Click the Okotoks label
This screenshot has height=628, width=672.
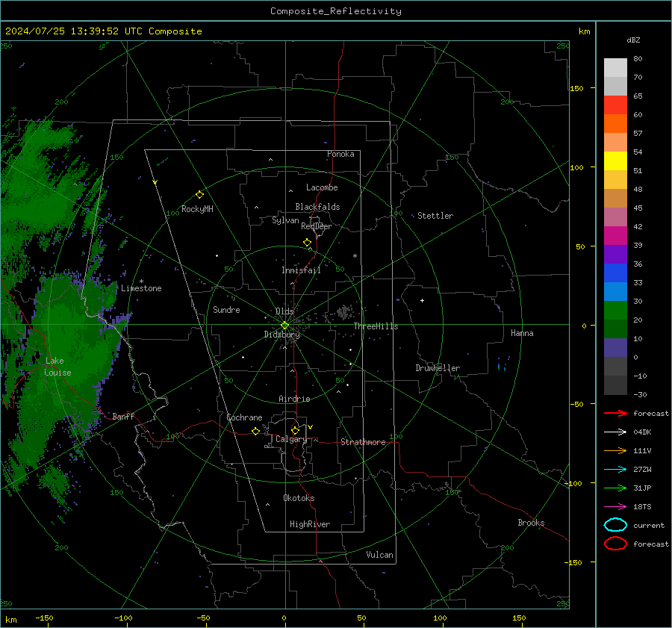(299, 498)
